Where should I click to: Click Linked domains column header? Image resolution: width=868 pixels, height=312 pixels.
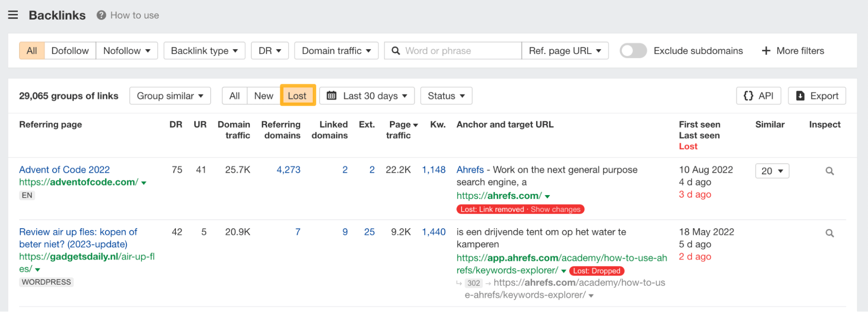point(330,130)
